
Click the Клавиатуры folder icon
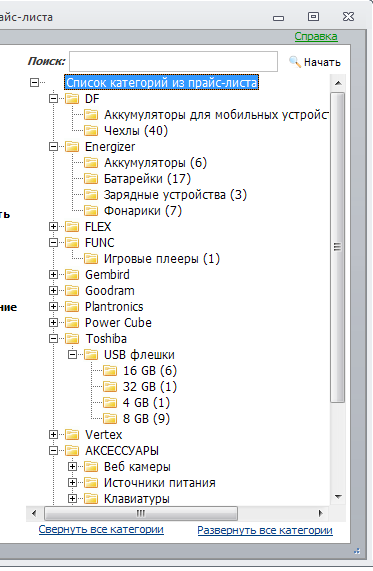tap(91, 499)
